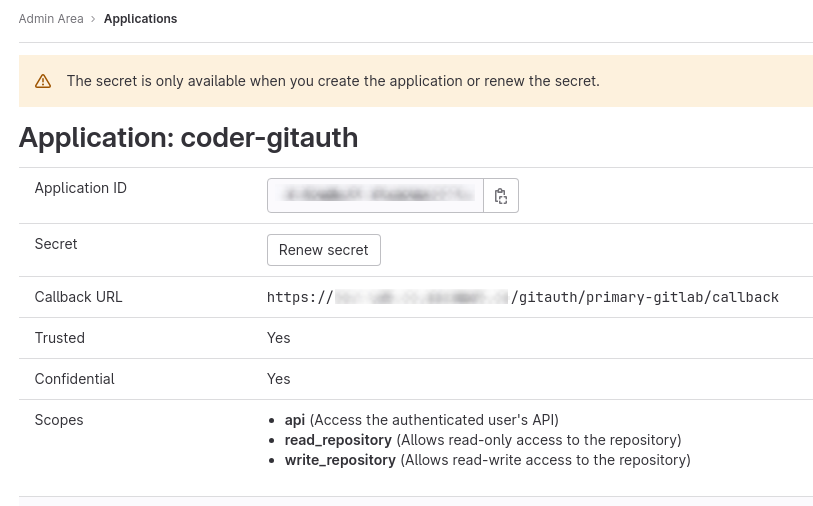This screenshot has width=813, height=506.
Task: Open the Admin Area breadcrumb link
Action: [51, 19]
